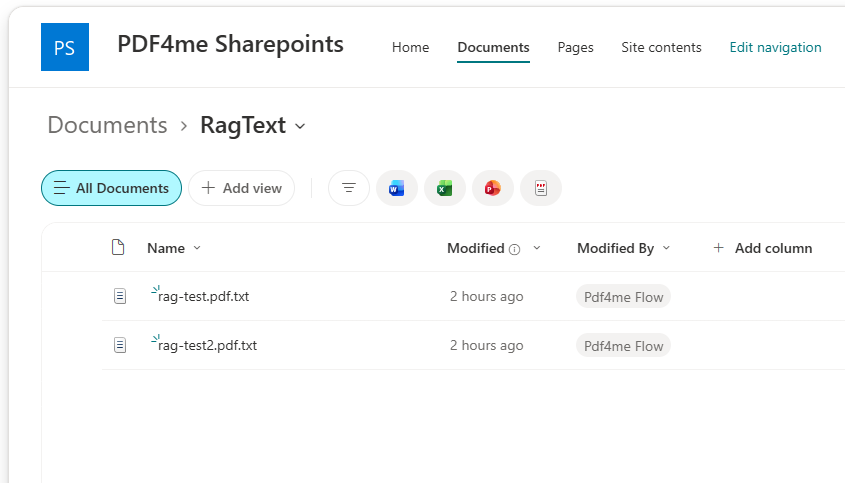
Task: Go to the Home navigation tab
Action: (x=410, y=47)
